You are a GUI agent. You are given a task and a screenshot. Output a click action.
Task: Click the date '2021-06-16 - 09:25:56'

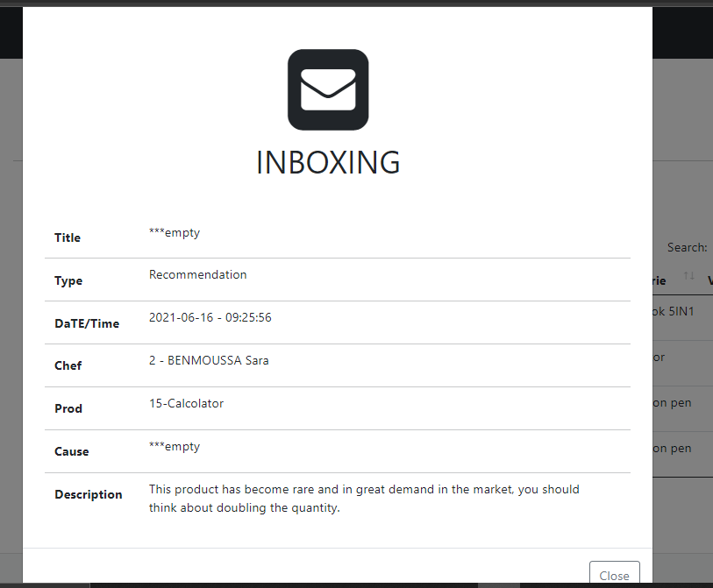click(210, 317)
